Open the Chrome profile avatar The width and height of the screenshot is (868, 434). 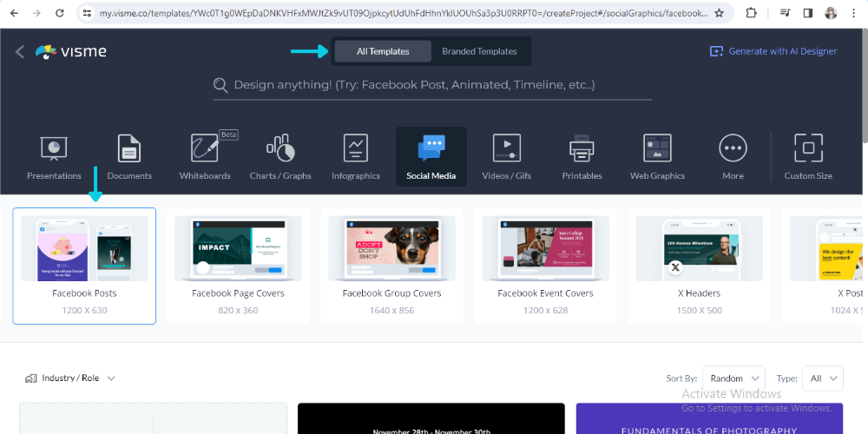pyautogui.click(x=831, y=13)
